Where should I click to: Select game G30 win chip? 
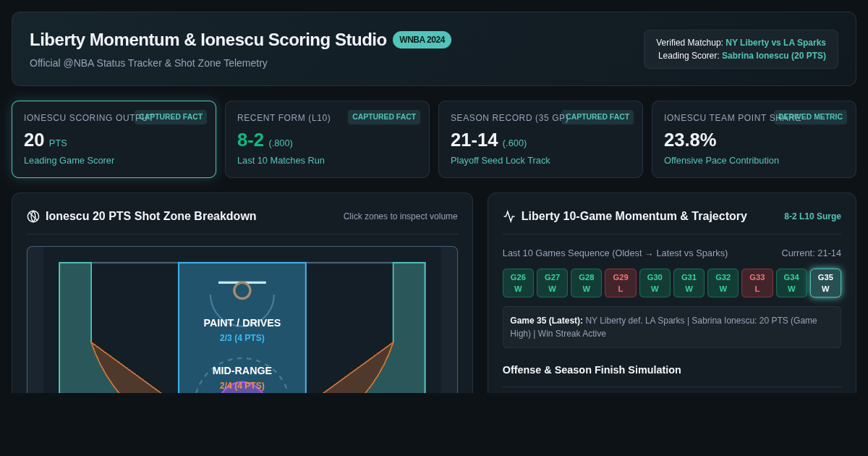[x=655, y=283]
